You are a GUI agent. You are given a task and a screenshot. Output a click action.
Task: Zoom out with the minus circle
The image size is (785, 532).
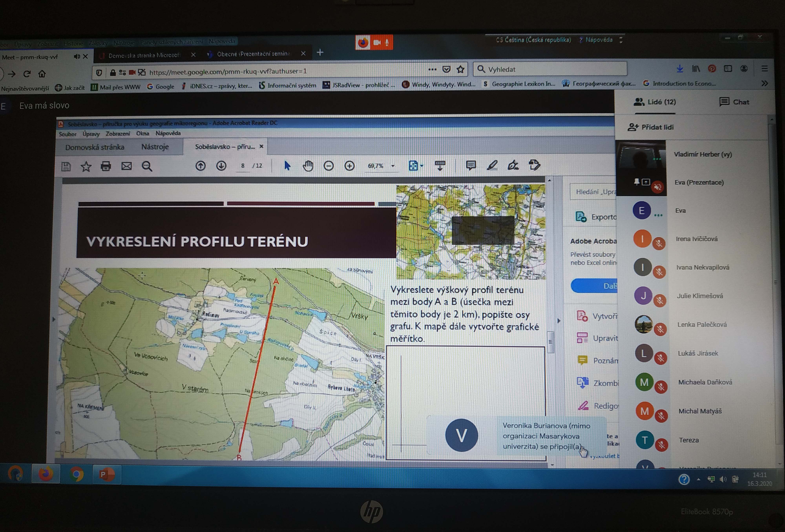[x=328, y=165]
